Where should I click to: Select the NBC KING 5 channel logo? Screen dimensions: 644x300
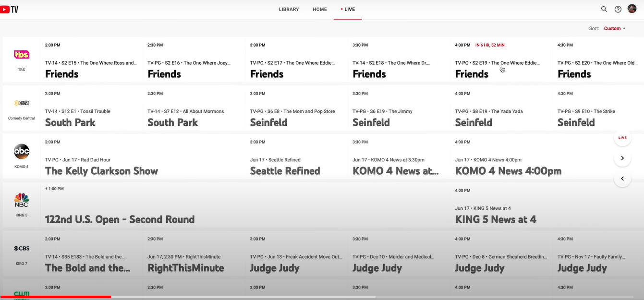(22, 200)
